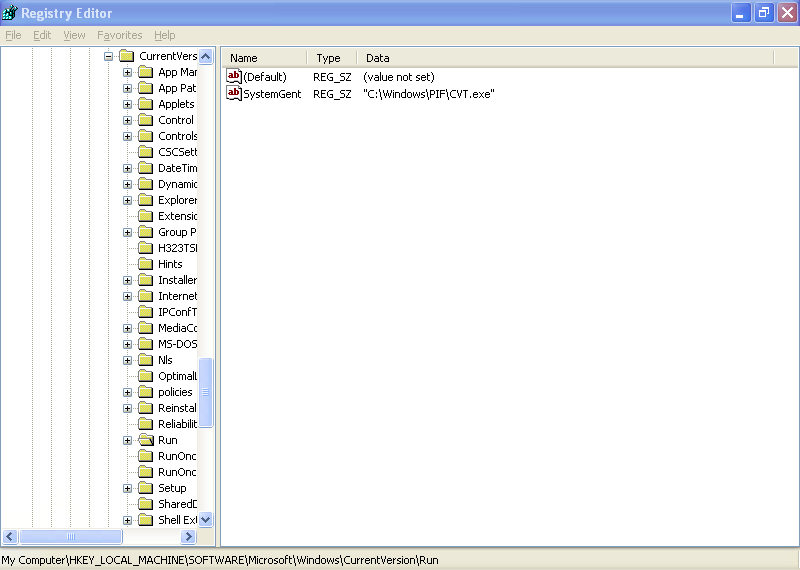800x570 pixels.
Task: Click the tree vertical scrollbar down arrow
Action: click(x=206, y=520)
